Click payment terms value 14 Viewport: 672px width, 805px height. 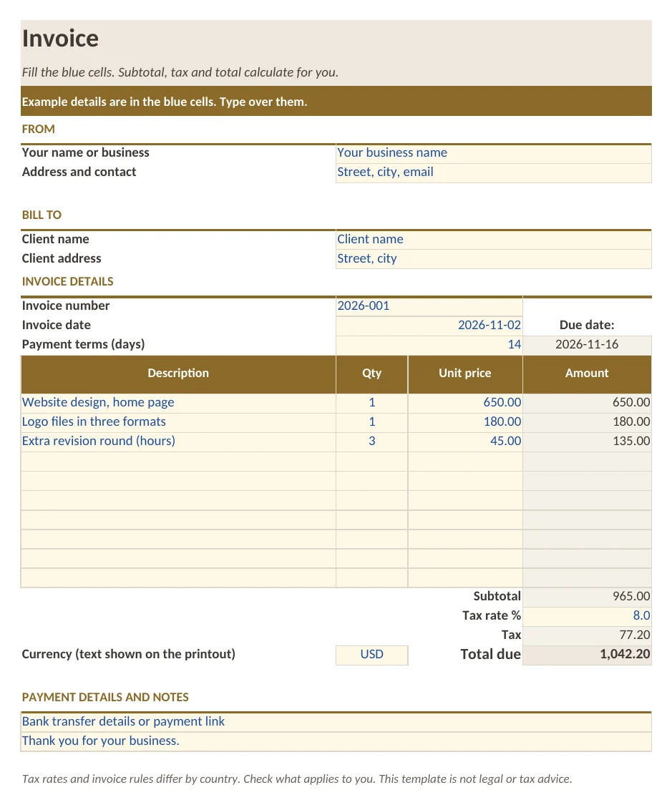(x=429, y=345)
